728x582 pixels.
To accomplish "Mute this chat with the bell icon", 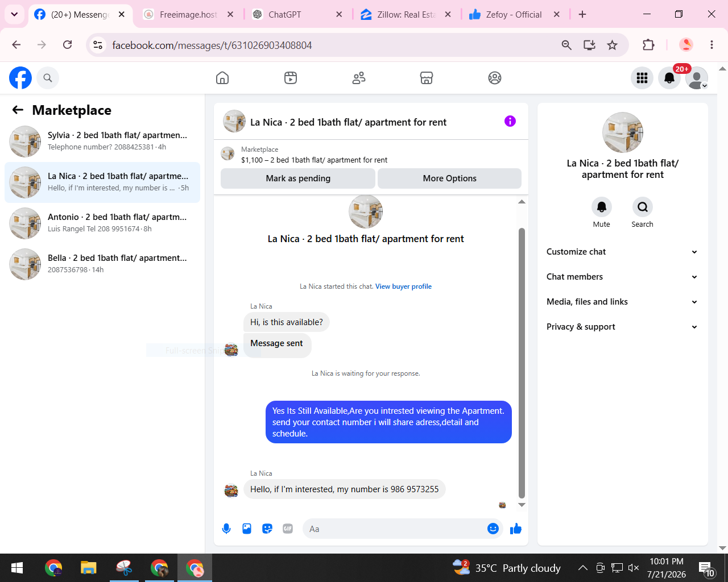I will (x=602, y=207).
